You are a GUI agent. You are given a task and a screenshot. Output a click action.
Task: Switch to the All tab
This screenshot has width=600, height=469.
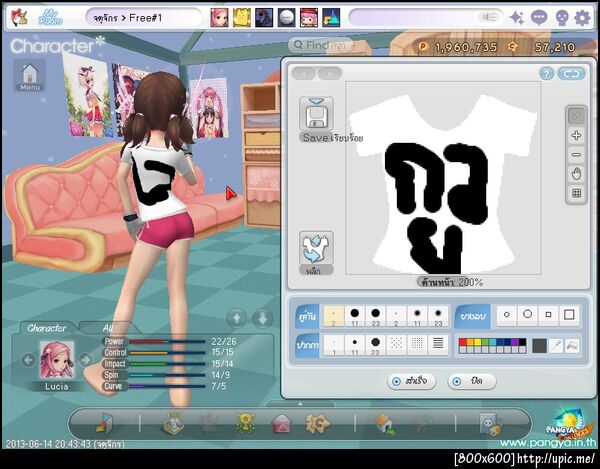point(108,328)
